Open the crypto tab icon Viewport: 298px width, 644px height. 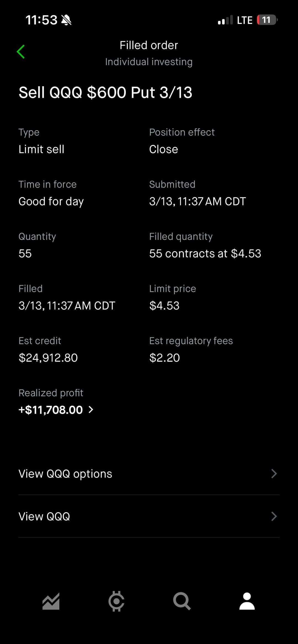(x=116, y=601)
